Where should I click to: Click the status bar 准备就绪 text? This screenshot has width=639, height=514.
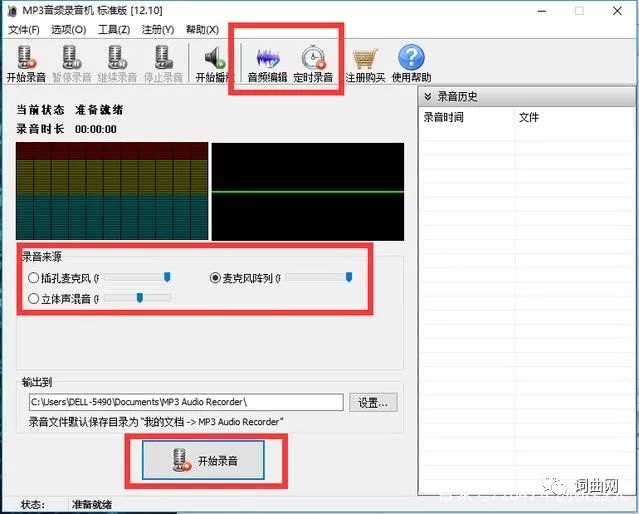pos(92,505)
